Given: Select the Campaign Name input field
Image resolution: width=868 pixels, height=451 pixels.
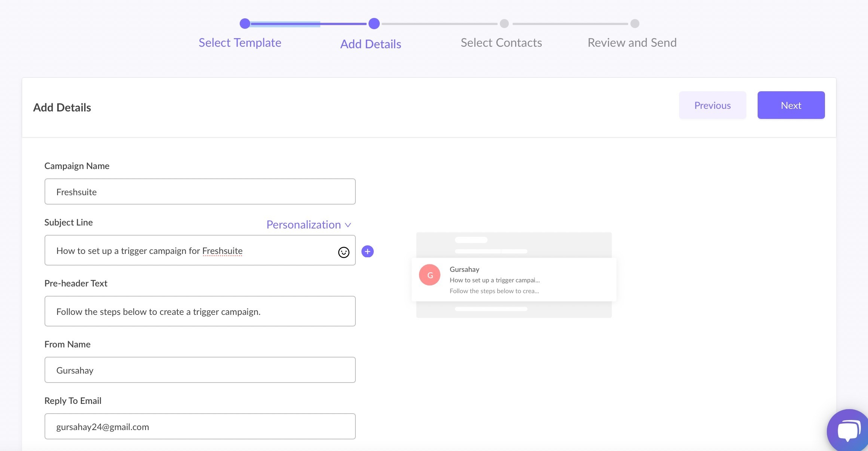Looking at the screenshot, I should 200,191.
